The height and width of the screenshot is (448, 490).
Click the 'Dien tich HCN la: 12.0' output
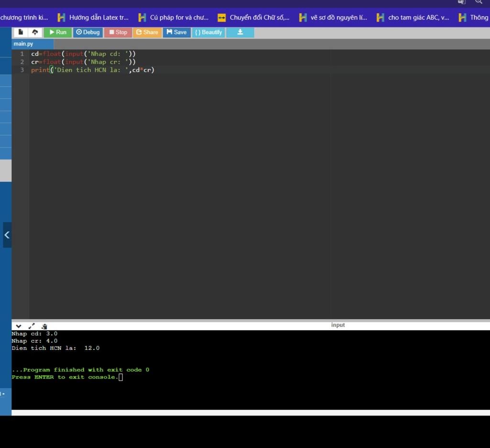56,348
